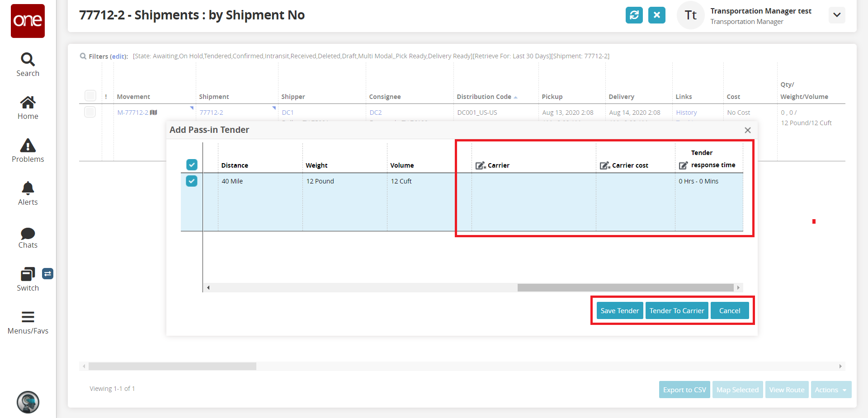The image size is (868, 418).
Task: Close the Add Pass-in Tender dialog
Action: click(x=748, y=130)
